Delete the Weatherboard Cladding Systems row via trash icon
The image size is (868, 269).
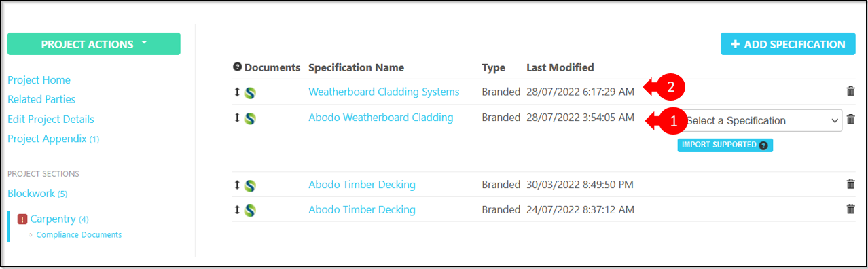click(x=850, y=91)
